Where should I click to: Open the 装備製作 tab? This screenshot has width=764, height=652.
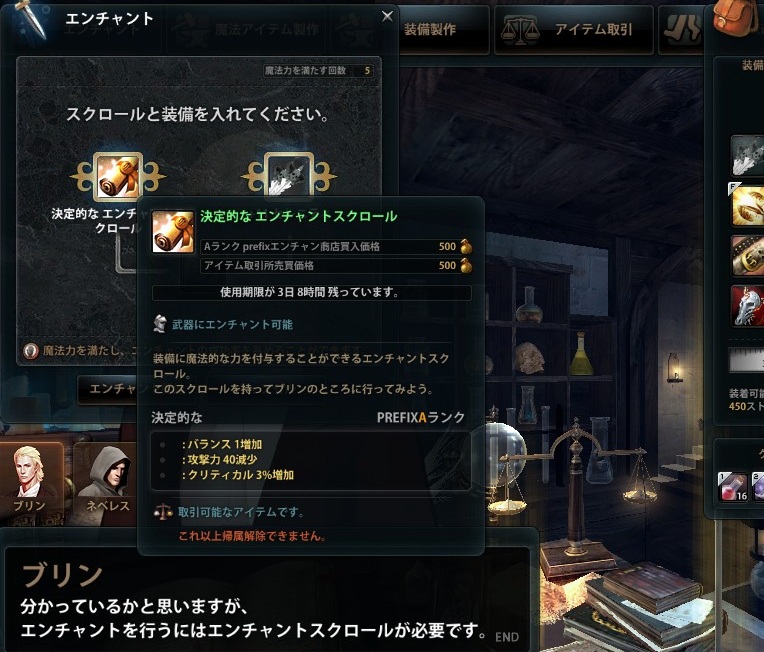tap(442, 30)
